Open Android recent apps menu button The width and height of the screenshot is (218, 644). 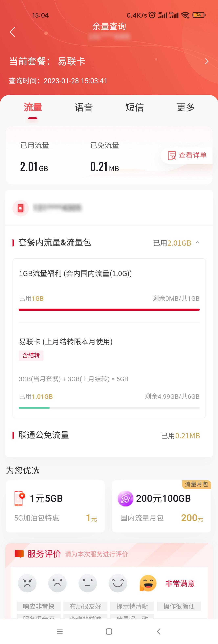click(60, 631)
